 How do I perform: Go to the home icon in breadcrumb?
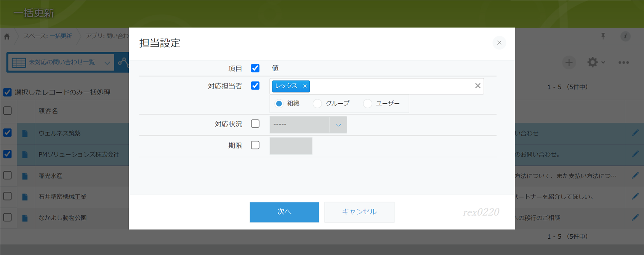[7, 37]
